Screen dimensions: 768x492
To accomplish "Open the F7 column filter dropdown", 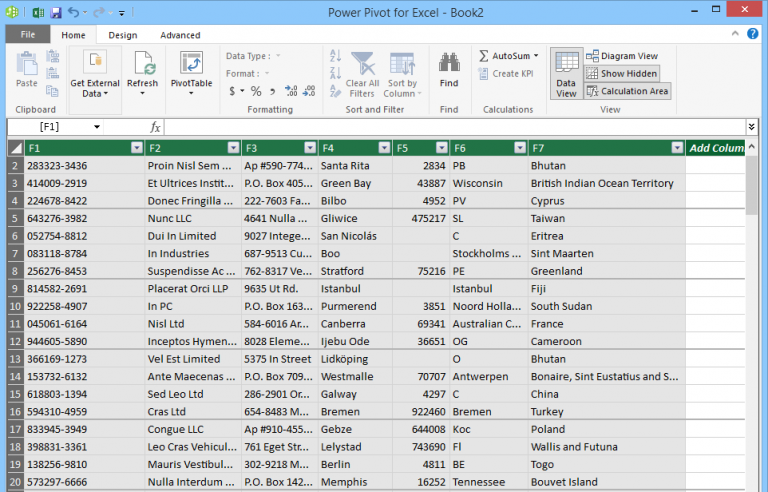I will (x=677, y=148).
